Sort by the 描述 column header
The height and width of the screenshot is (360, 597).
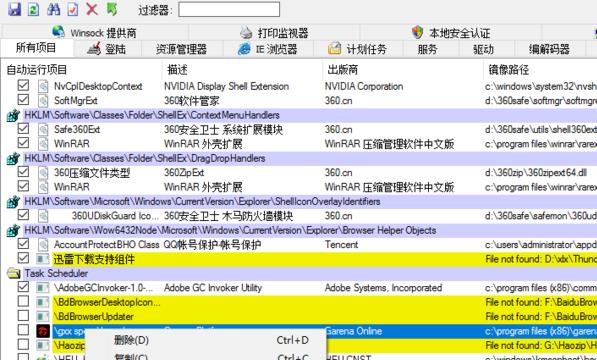(177, 70)
